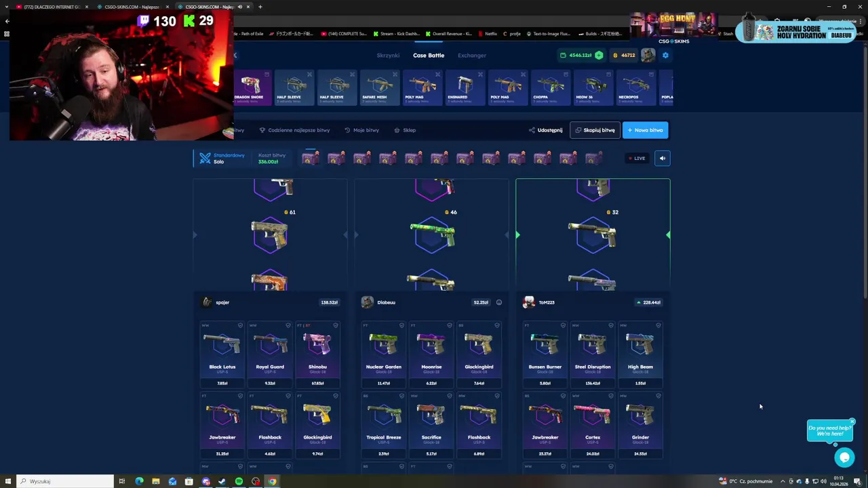Viewport: 868px width, 488px height.
Task: Click the 138.52zł total of spajer
Action: pyautogui.click(x=329, y=302)
